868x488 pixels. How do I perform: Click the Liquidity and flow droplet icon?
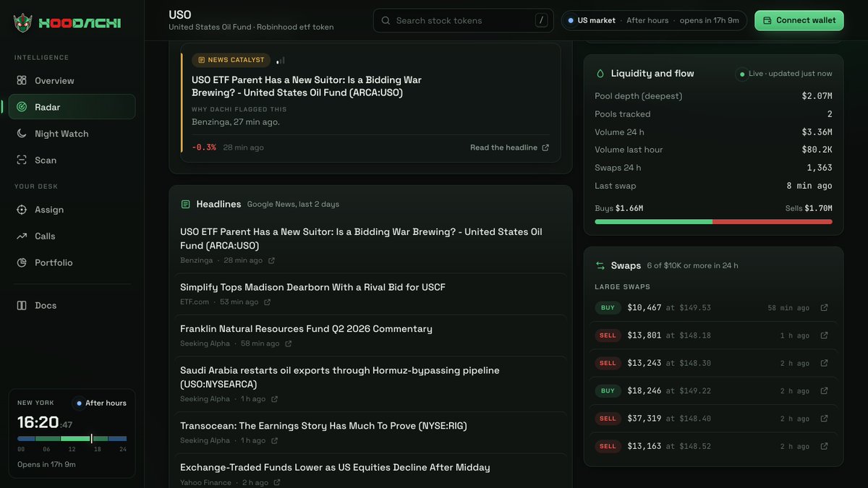[x=600, y=73]
